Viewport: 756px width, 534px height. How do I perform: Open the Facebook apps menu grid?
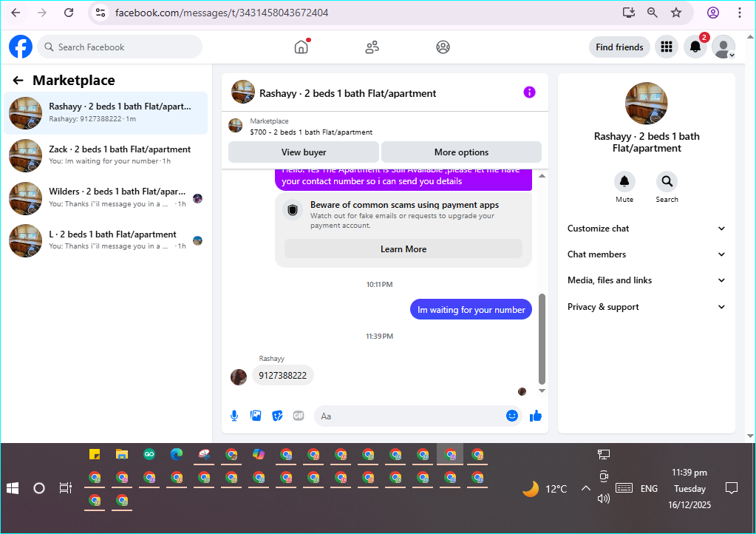click(667, 47)
